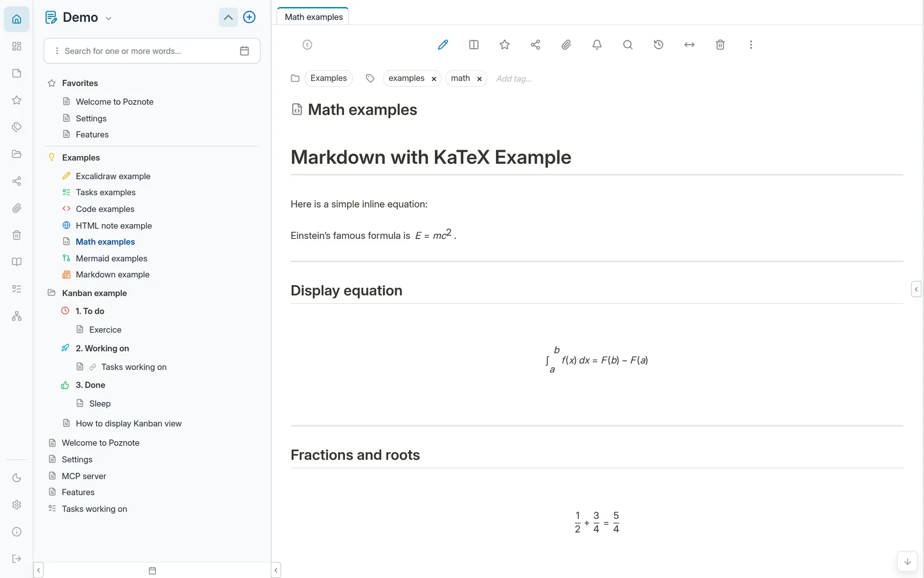This screenshot has height=578, width=924.
Task: Mark note as favorite with star icon
Action: 504,45
